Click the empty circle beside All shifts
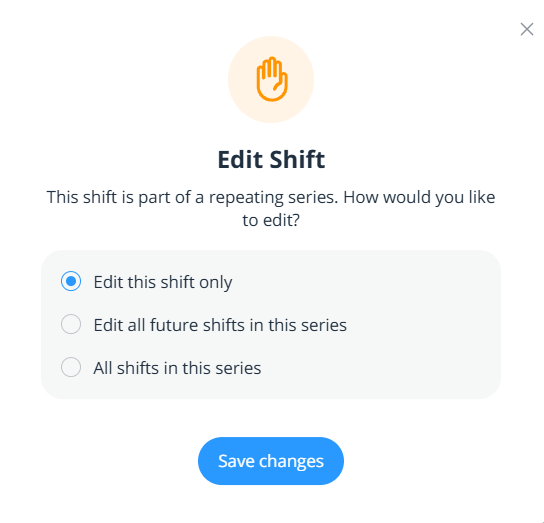The image size is (544, 523). click(x=71, y=367)
